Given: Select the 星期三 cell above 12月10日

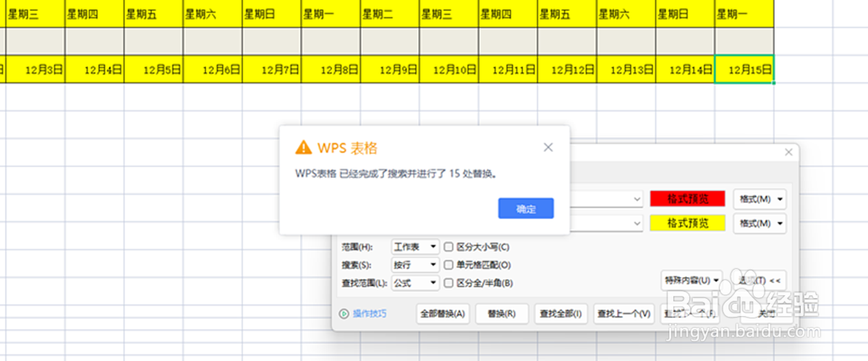Looking at the screenshot, I should click(x=448, y=13).
